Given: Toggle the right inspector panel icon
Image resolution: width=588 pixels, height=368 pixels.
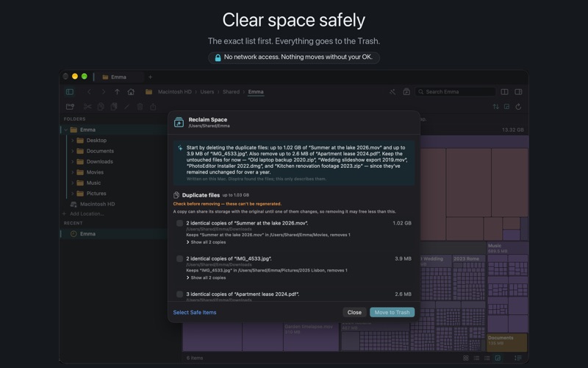Looking at the screenshot, I should [x=518, y=91].
